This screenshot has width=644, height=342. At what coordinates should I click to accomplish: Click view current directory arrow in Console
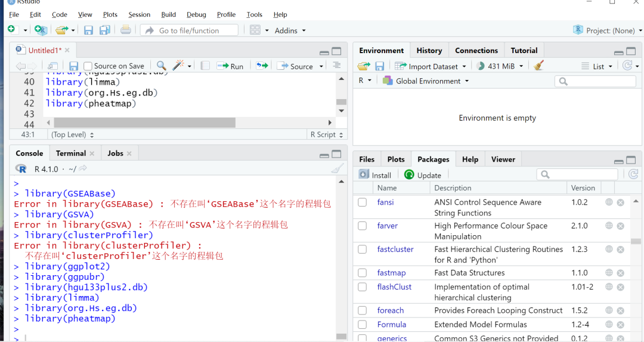coord(83,168)
